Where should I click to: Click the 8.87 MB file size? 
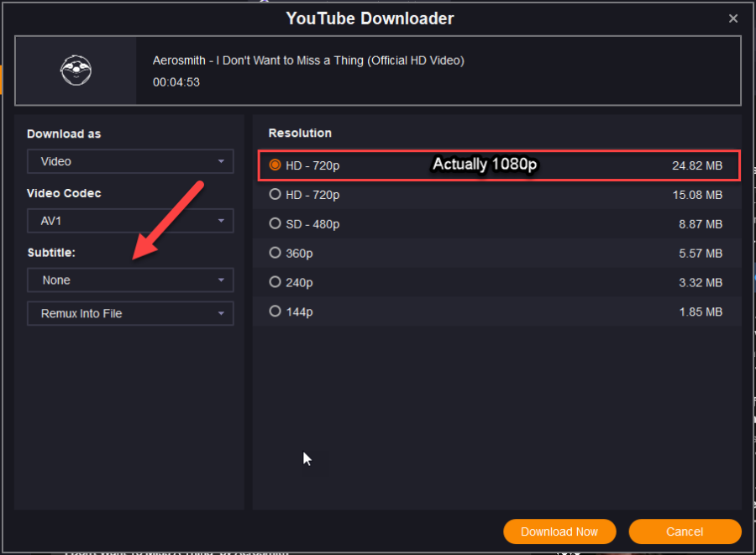(x=701, y=224)
